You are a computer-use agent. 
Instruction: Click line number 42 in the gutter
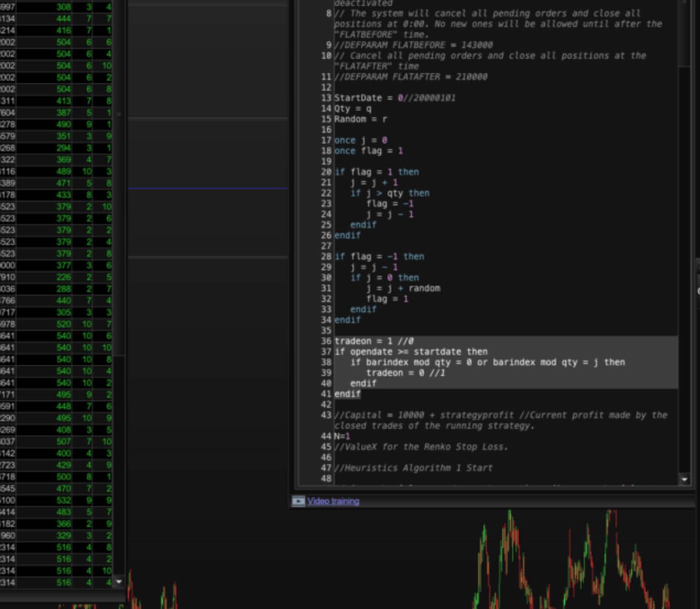(326, 404)
